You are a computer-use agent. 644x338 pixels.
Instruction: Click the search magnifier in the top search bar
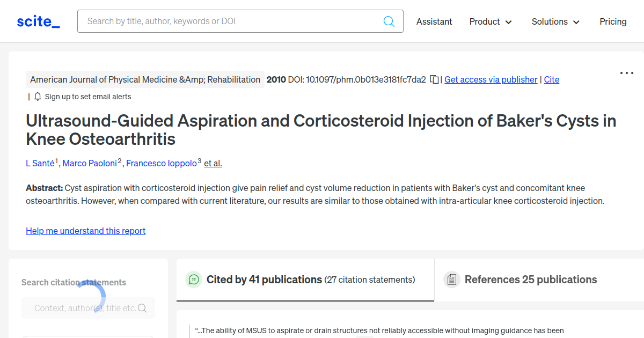pos(389,21)
